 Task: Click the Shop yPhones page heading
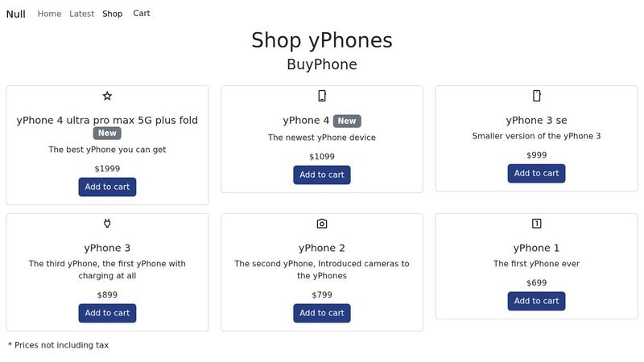(x=322, y=40)
